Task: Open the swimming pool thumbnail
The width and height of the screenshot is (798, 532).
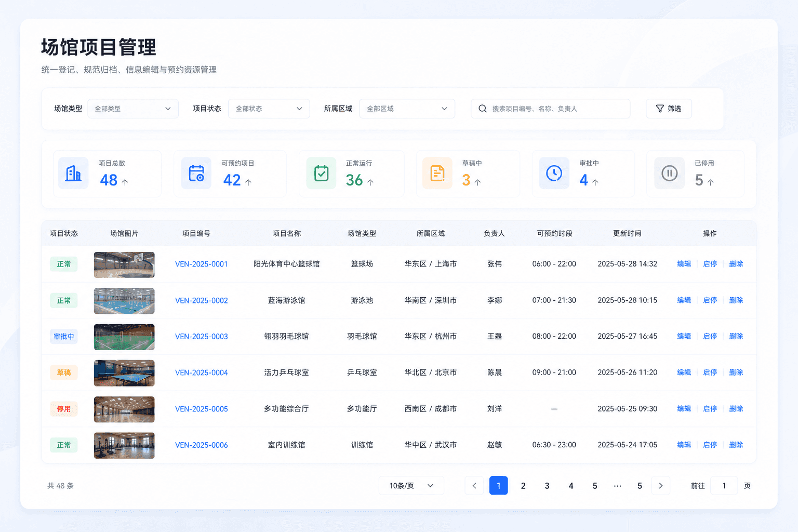Action: click(124, 301)
